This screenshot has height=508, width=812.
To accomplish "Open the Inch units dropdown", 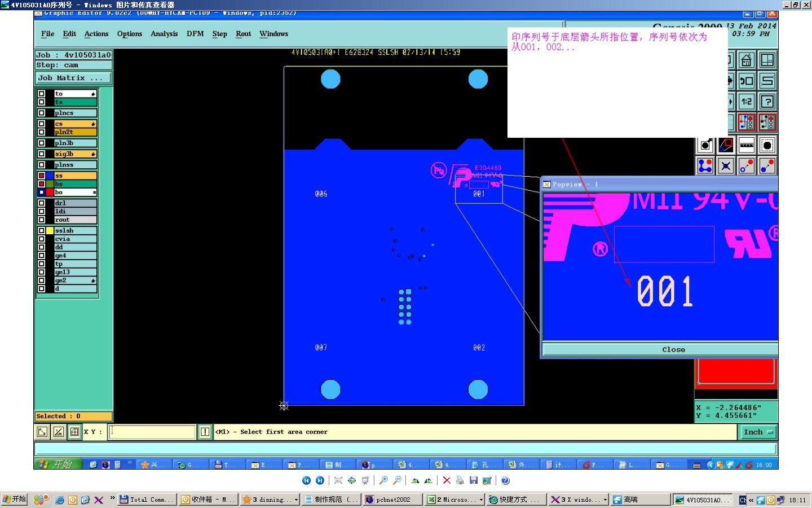I will coord(757,432).
